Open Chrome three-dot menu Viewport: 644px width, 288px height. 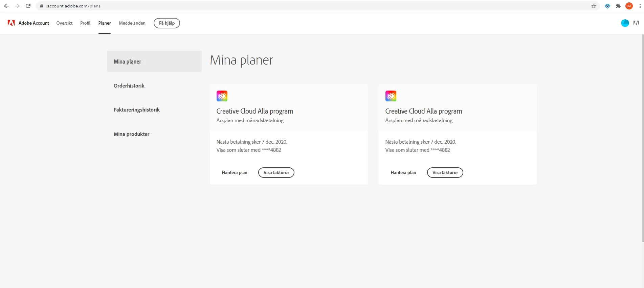[640, 6]
